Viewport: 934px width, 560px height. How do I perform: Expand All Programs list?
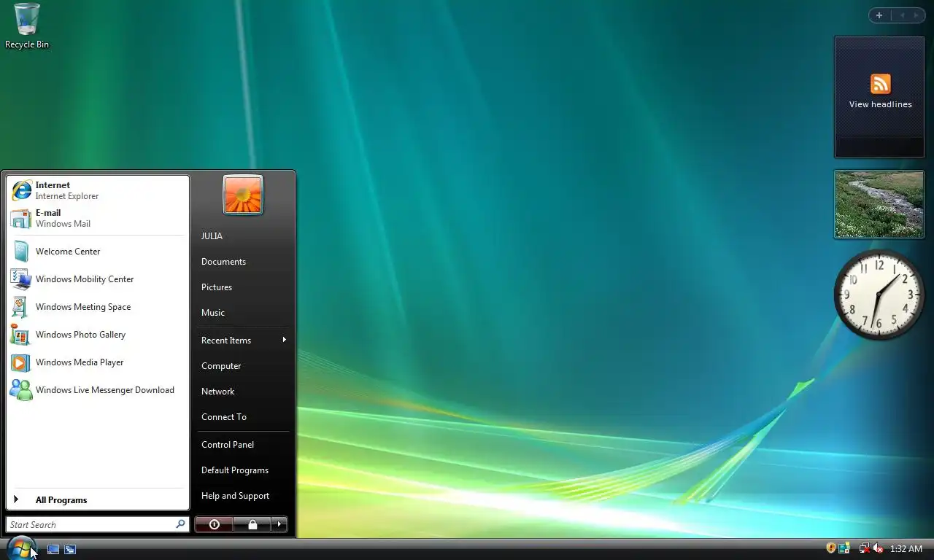98,500
